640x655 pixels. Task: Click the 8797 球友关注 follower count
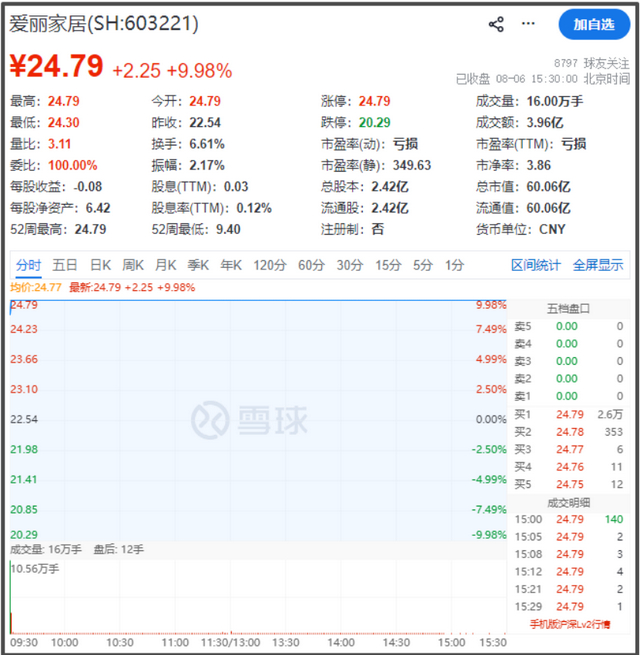[592, 63]
